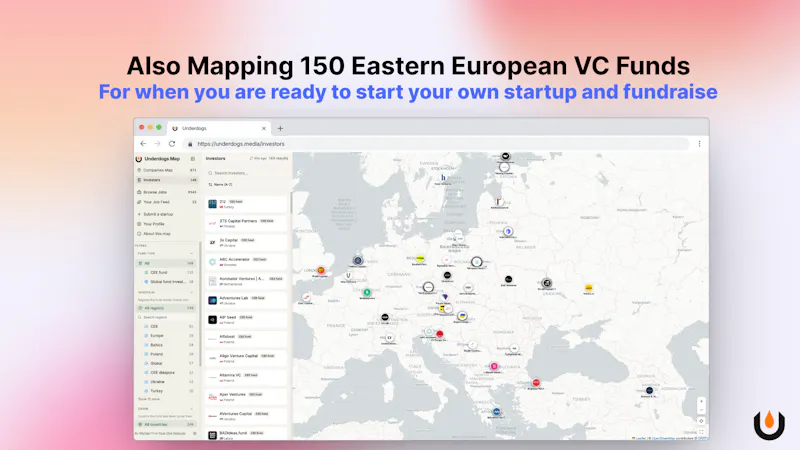The height and width of the screenshot is (450, 800).
Task: Click the AIP Seed logo thumbnail
Action: point(213,320)
